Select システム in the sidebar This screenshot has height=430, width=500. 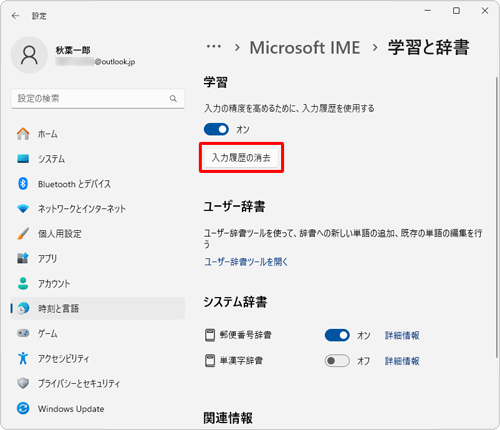point(98,159)
